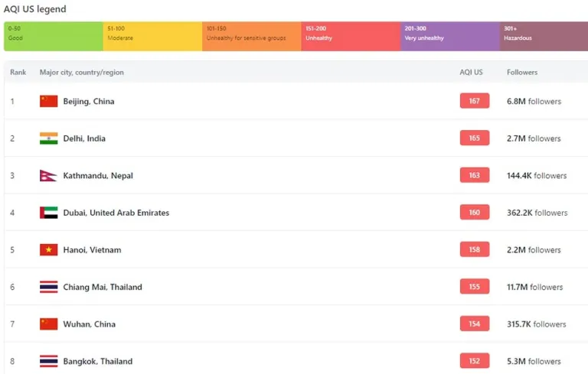Image resolution: width=588 pixels, height=374 pixels.
Task: Click the Nepal flag beside Kathmandu
Action: (x=48, y=175)
